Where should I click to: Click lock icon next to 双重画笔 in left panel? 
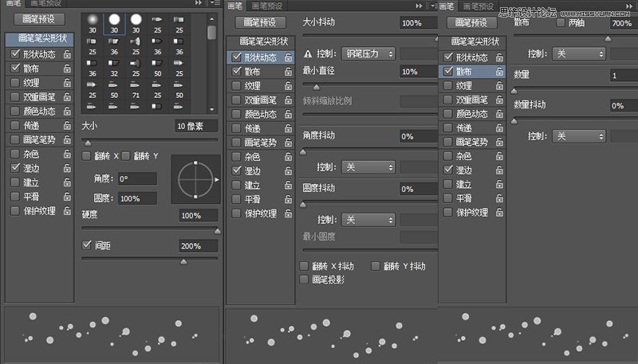coord(67,96)
